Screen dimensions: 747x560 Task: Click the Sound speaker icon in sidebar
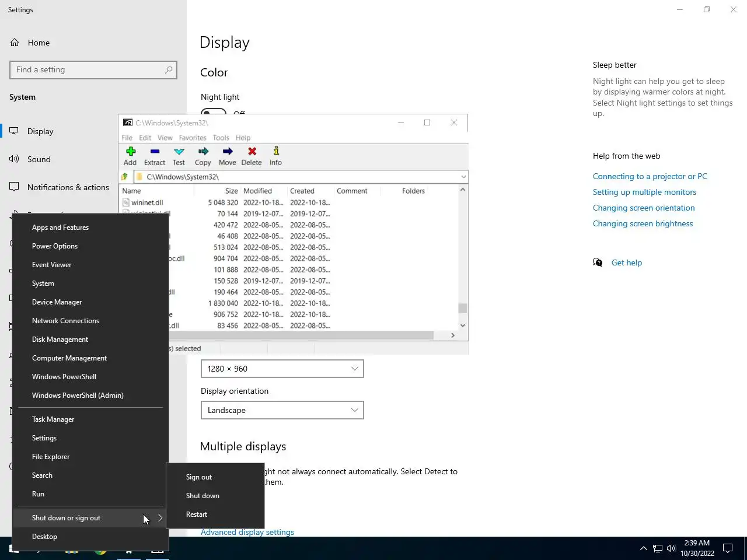tap(14, 159)
